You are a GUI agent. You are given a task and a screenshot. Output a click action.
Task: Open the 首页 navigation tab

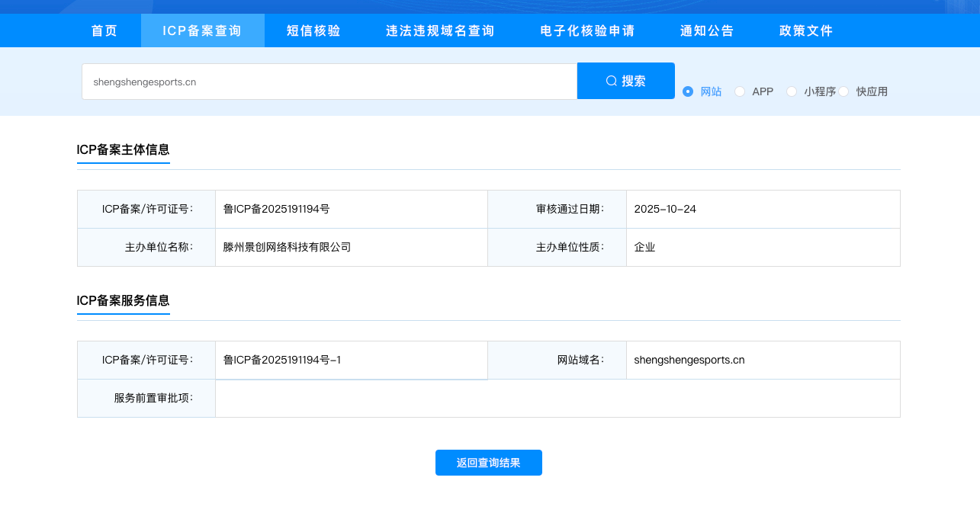point(104,30)
